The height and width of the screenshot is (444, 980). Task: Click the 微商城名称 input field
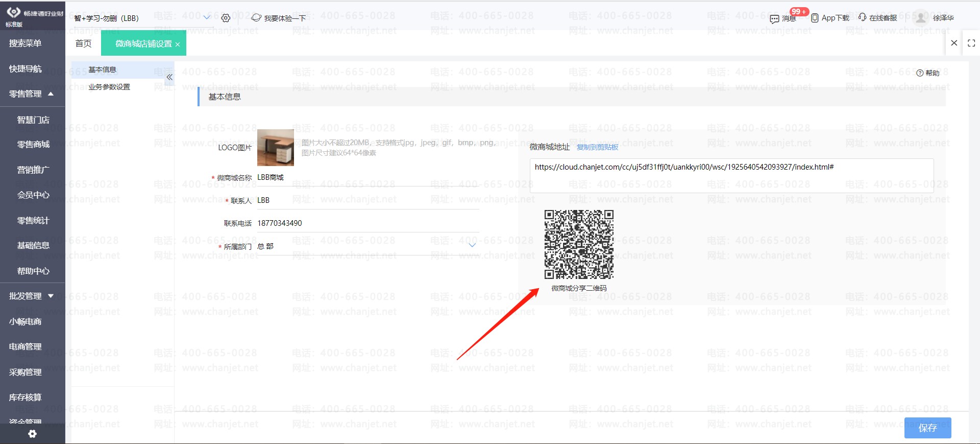coord(368,177)
